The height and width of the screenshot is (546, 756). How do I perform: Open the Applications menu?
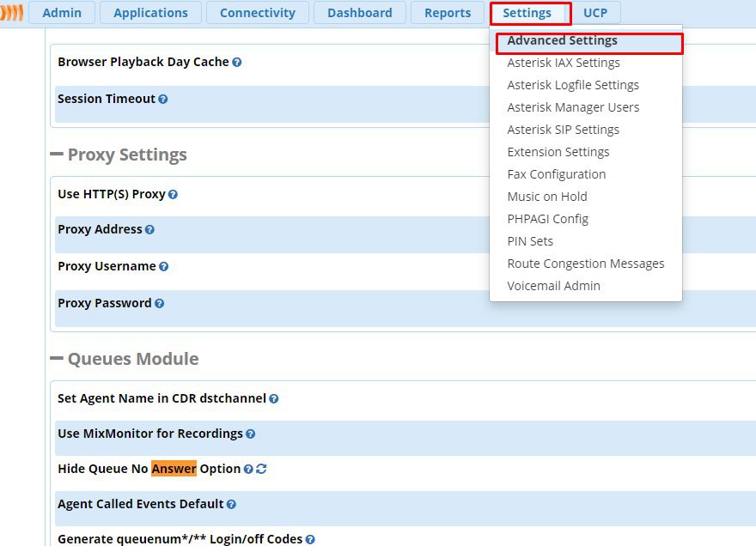coord(150,13)
